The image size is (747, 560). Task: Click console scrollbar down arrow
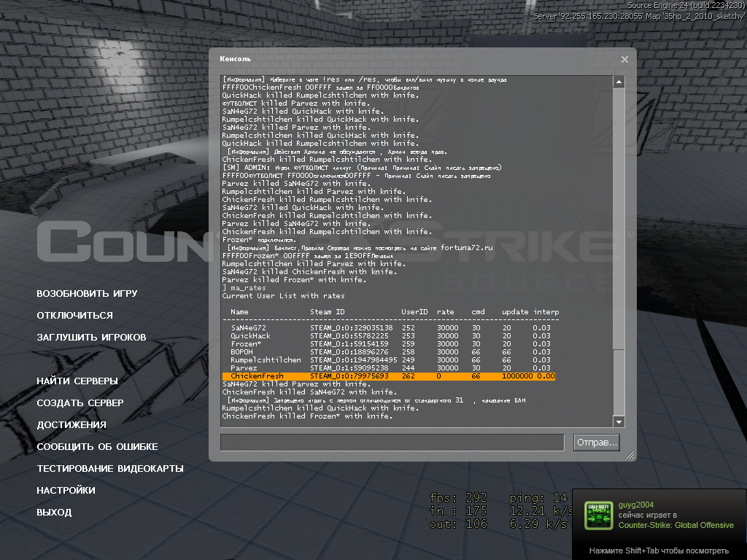pos(619,422)
